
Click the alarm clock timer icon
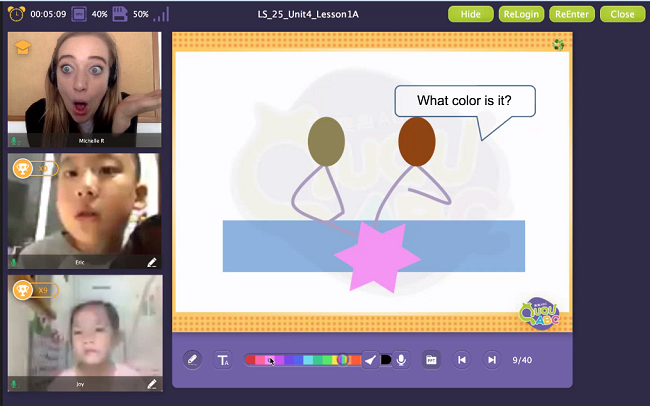pyautogui.click(x=17, y=14)
